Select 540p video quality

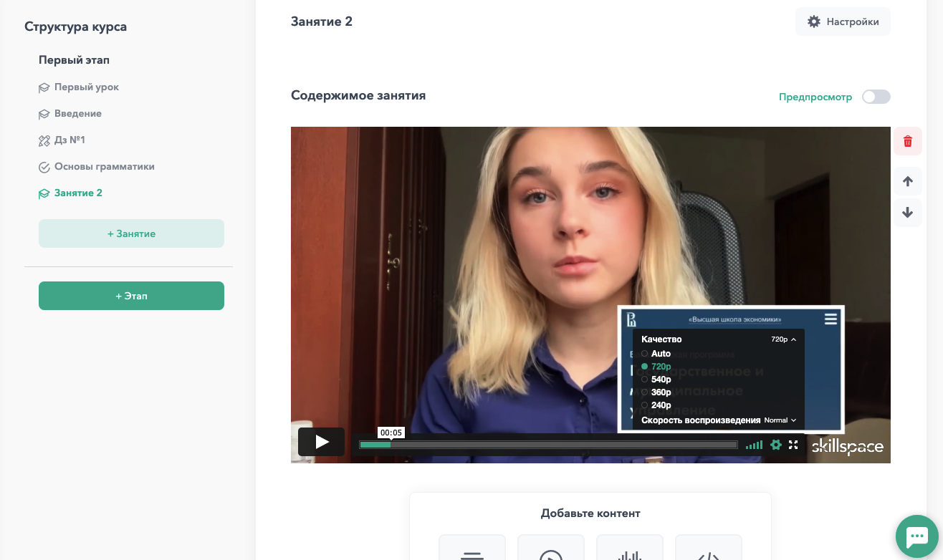click(x=656, y=380)
